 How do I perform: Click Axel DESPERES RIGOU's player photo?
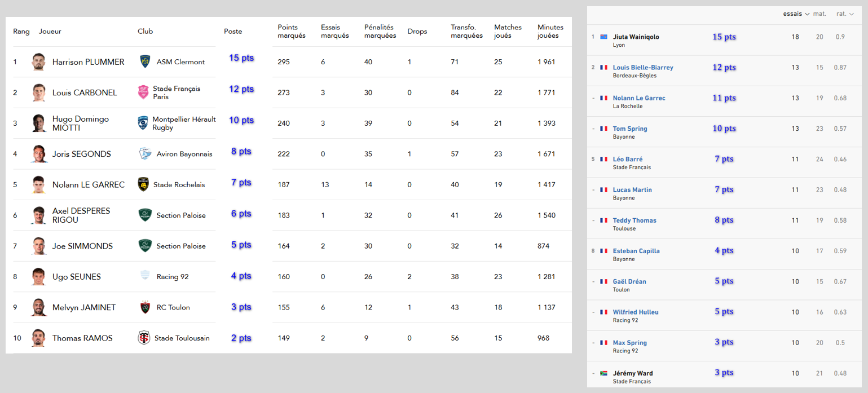pos(38,215)
